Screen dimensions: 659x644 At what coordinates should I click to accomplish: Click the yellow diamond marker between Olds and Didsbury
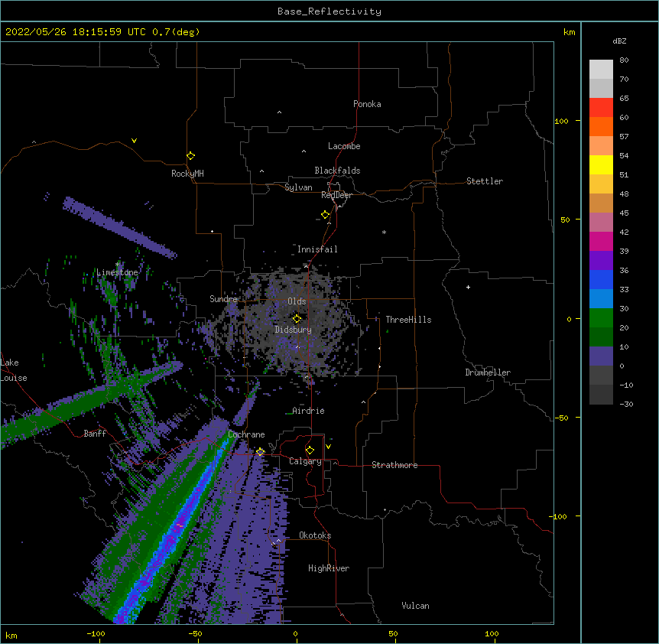[x=297, y=319]
